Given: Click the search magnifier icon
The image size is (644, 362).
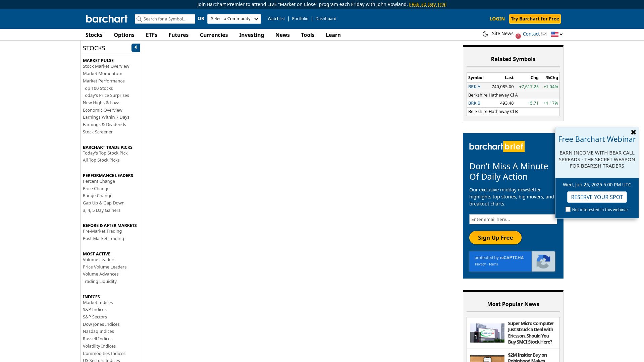Looking at the screenshot, I should pyautogui.click(x=139, y=19).
